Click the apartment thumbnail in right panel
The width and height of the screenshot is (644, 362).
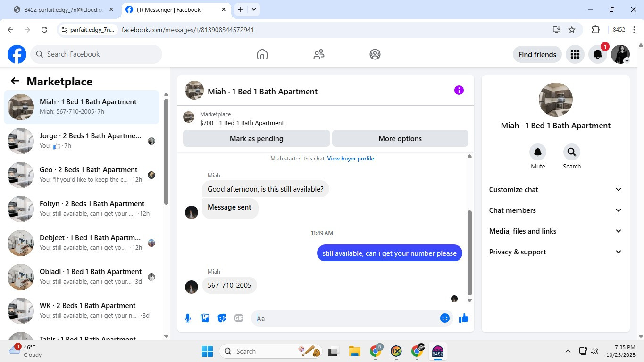(556, 100)
